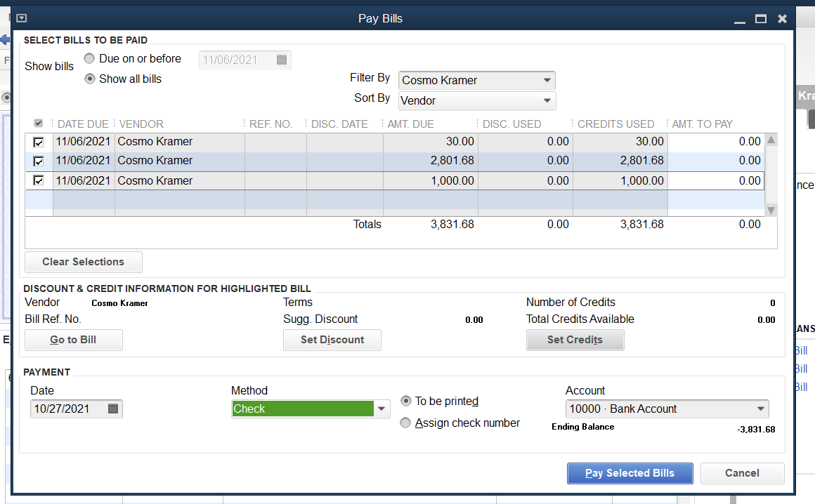Expand the payment Method dropdown arrow

click(382, 409)
